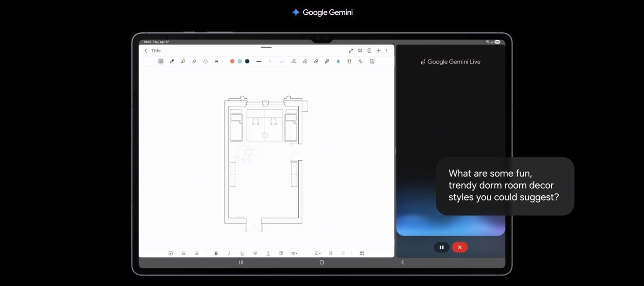Image resolution: width=644 pixels, height=286 pixels.
Task: Select the blue handwriting style pen
Action: [x=338, y=61]
